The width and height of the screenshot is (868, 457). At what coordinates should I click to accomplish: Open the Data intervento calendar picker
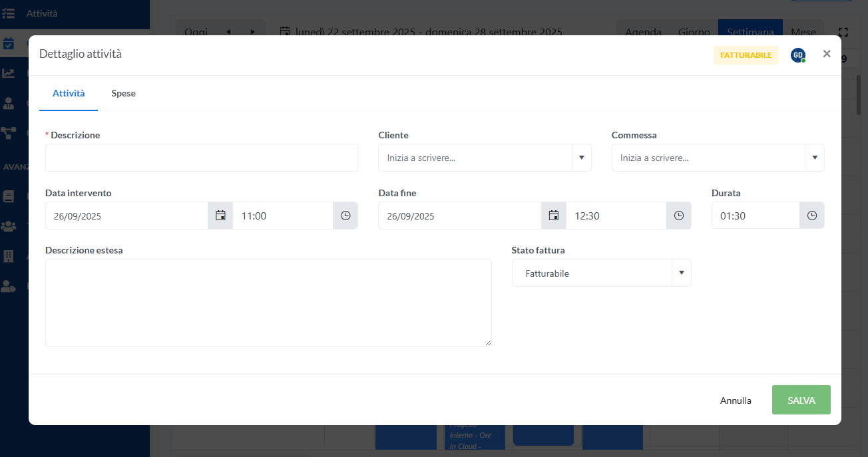220,216
